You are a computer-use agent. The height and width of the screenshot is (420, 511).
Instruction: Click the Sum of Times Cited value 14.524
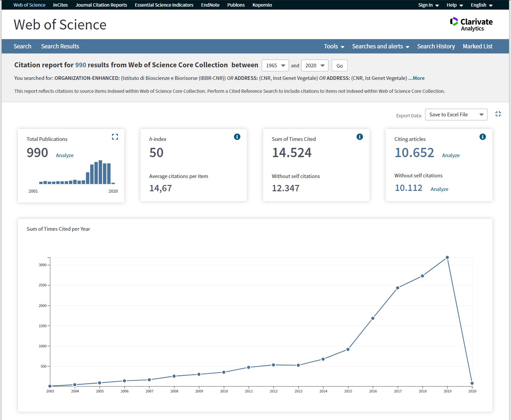pyautogui.click(x=292, y=152)
